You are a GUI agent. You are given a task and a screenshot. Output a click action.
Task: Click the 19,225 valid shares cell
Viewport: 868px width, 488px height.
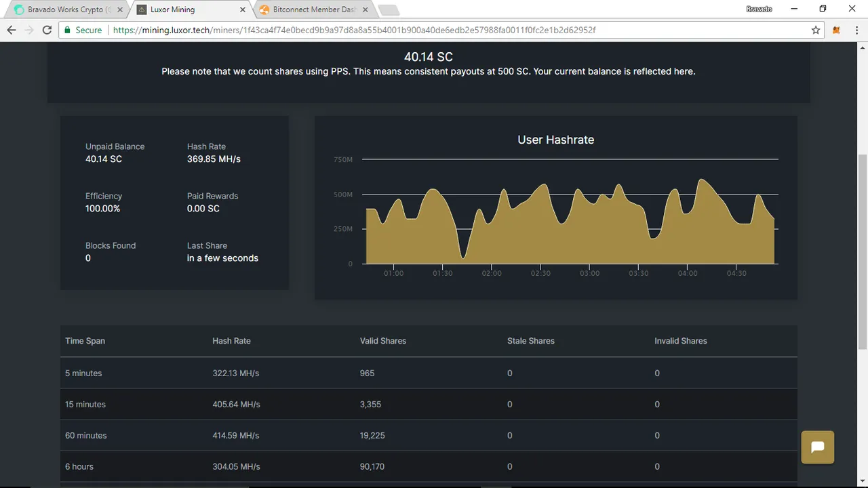[372, 436]
